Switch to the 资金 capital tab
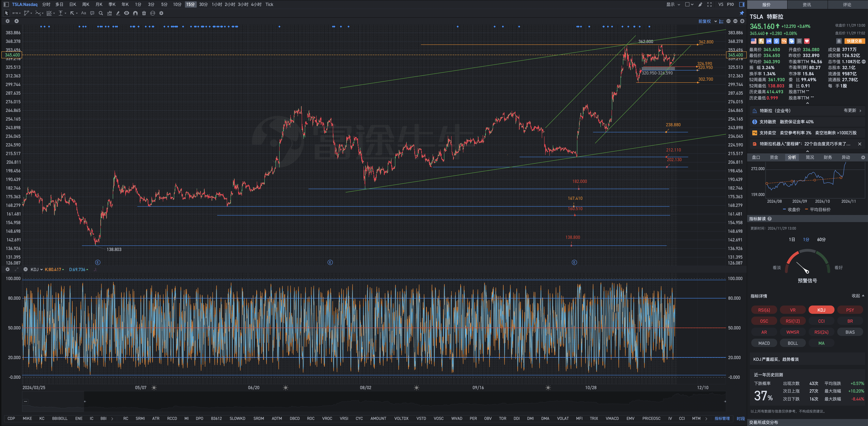 pyautogui.click(x=774, y=157)
